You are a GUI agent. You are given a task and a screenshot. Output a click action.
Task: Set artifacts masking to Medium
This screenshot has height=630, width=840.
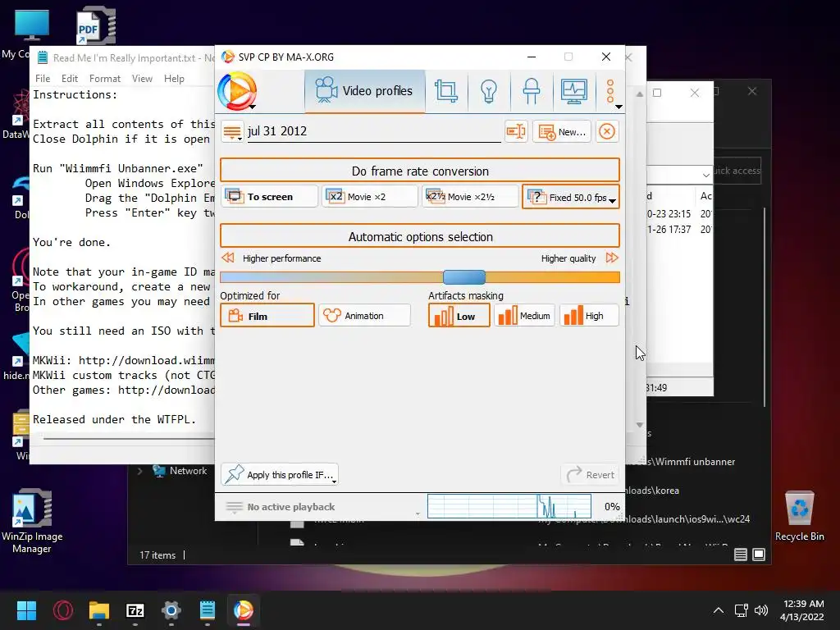point(524,316)
